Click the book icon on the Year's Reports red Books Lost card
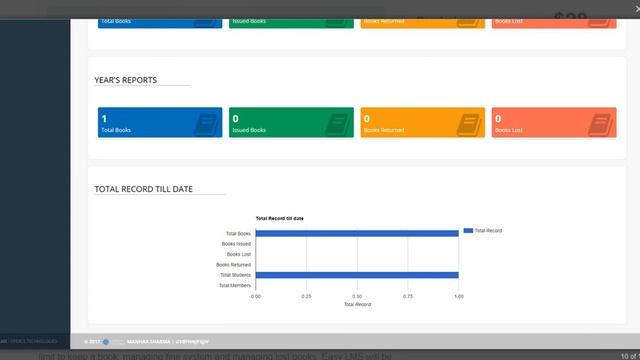This screenshot has width=640, height=360. coord(600,124)
